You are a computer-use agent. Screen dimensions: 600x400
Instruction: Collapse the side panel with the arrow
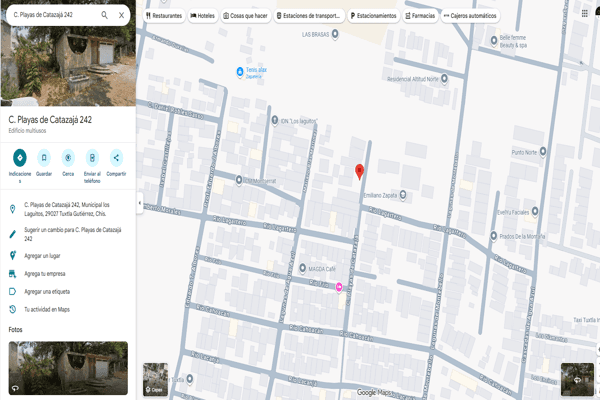coord(140,204)
